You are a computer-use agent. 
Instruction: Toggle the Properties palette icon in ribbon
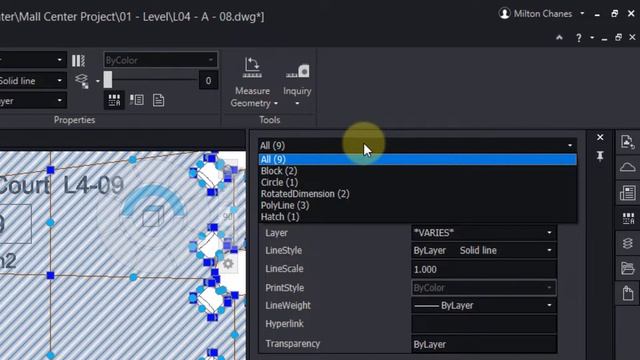point(114,100)
